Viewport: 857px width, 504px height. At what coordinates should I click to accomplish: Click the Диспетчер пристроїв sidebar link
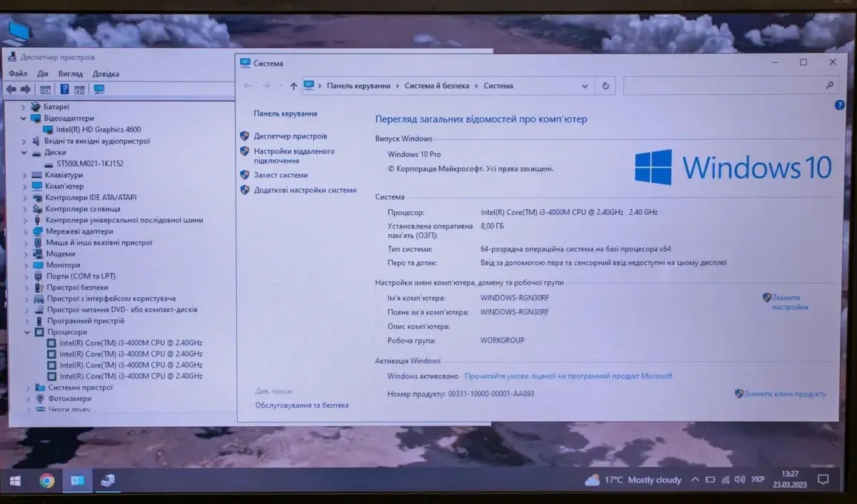click(x=290, y=136)
